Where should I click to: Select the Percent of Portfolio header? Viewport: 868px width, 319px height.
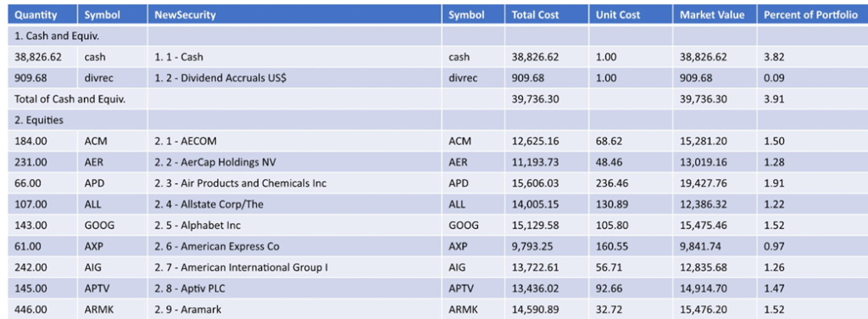(x=812, y=15)
